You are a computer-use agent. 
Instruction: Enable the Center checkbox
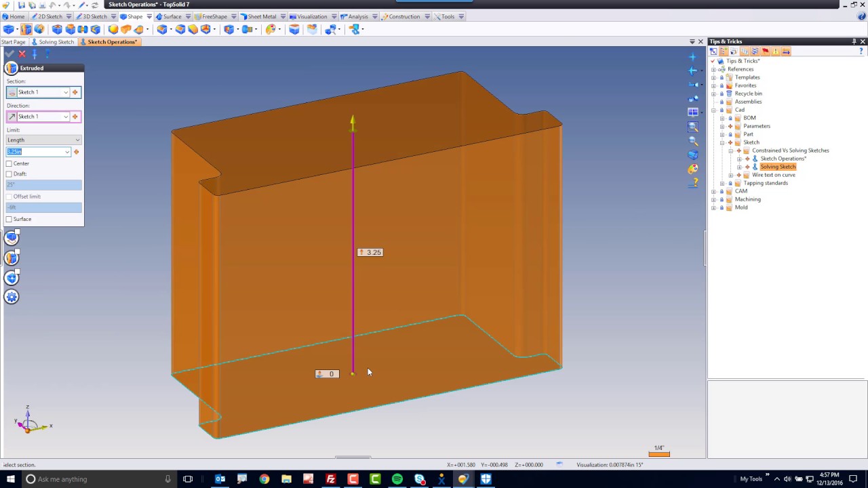9,163
